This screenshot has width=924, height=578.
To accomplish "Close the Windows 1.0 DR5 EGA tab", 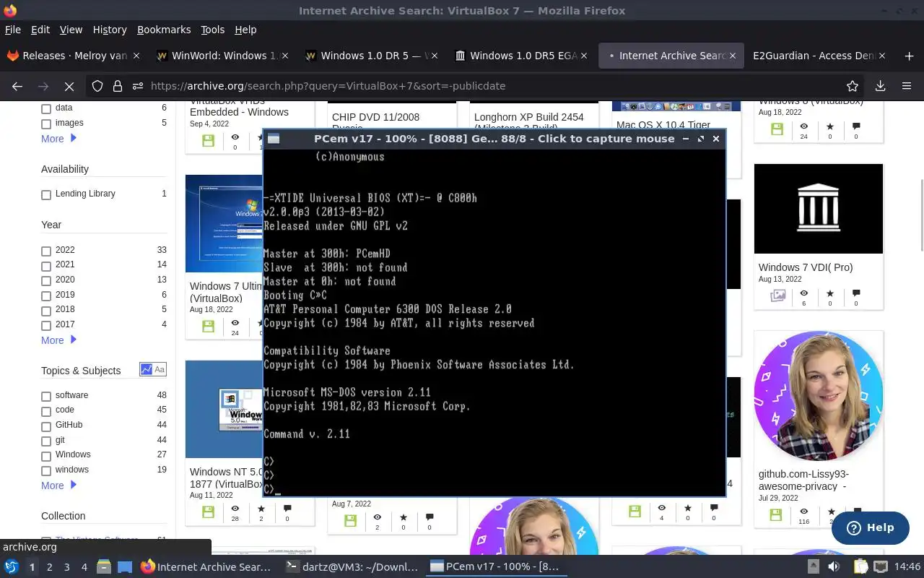I will coord(584,56).
